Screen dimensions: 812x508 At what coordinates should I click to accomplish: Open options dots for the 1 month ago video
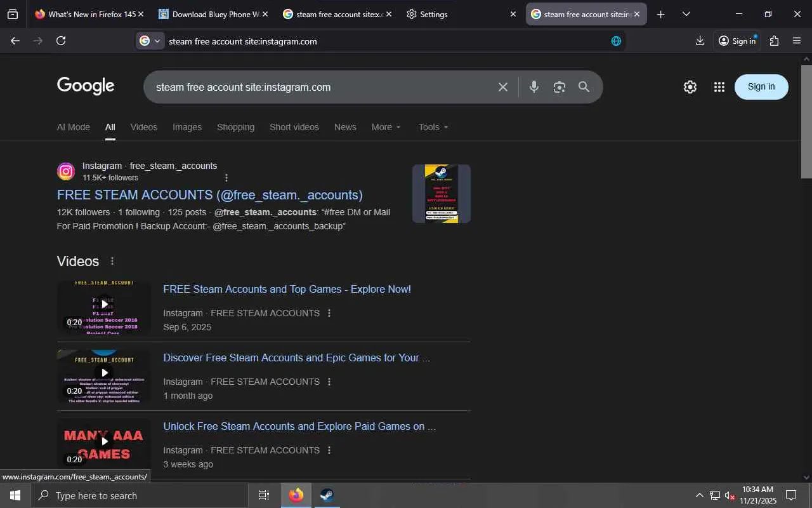coord(329,382)
